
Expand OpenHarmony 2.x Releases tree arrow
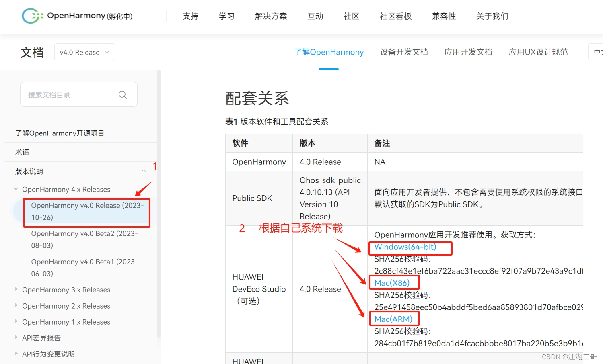click(x=16, y=305)
